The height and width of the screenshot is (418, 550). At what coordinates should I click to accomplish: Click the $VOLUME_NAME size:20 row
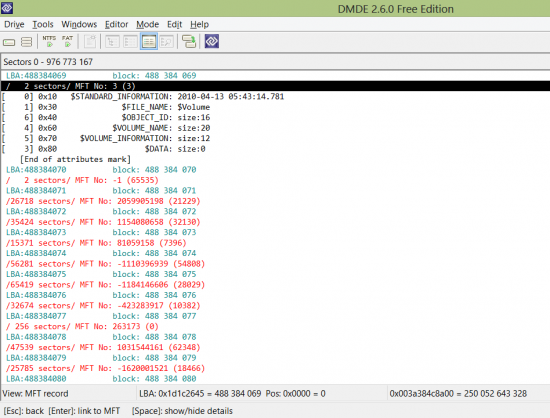[x=106, y=128]
